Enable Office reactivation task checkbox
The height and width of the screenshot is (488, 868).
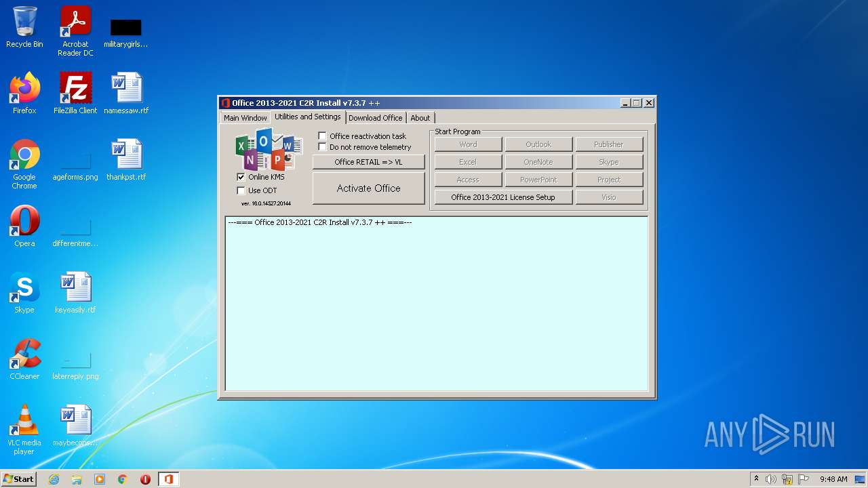[x=323, y=136]
